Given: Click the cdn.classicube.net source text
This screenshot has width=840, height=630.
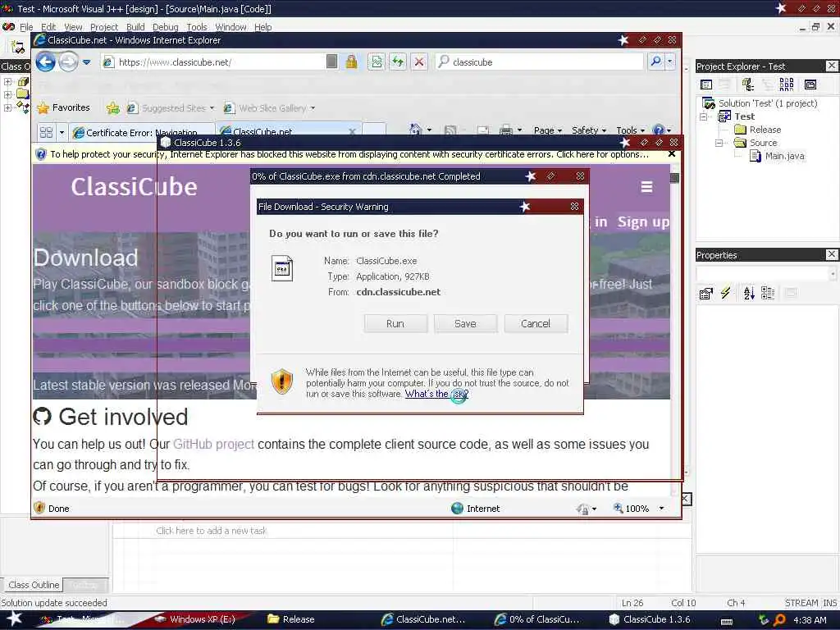Looking at the screenshot, I should pyautogui.click(x=398, y=292).
